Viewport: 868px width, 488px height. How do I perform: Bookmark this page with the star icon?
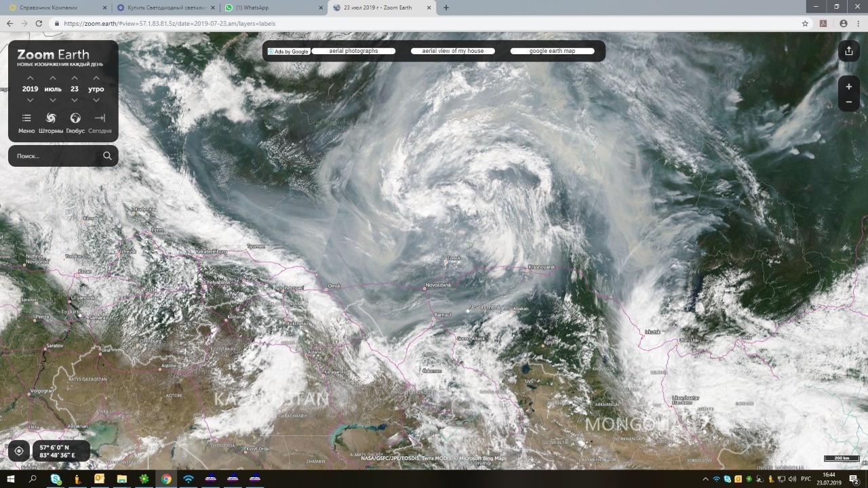[x=805, y=23]
